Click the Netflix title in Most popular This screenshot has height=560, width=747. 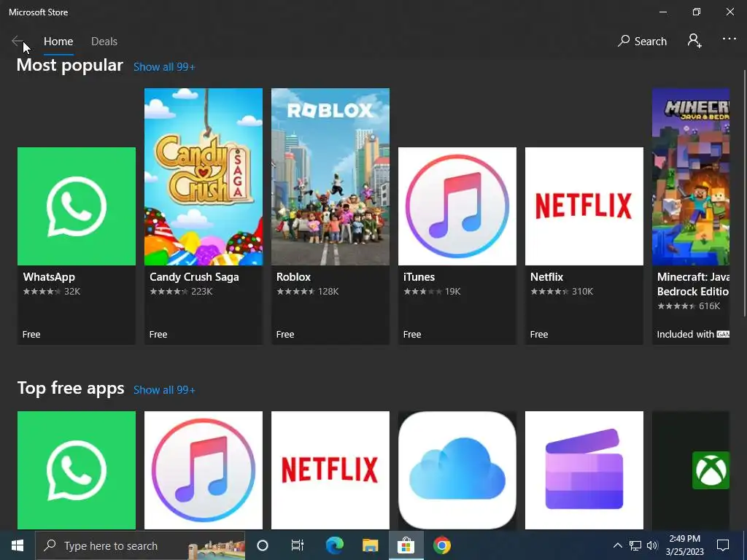click(547, 277)
